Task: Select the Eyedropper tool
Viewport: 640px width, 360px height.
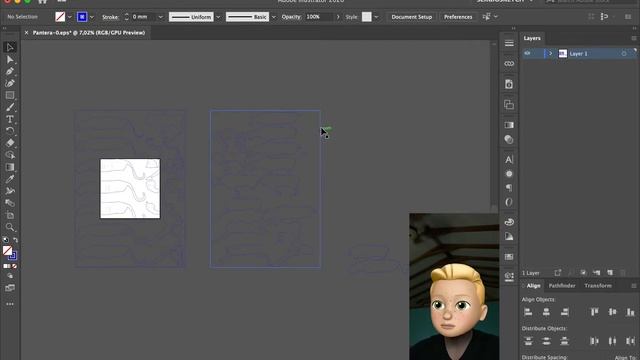Action: [10, 179]
